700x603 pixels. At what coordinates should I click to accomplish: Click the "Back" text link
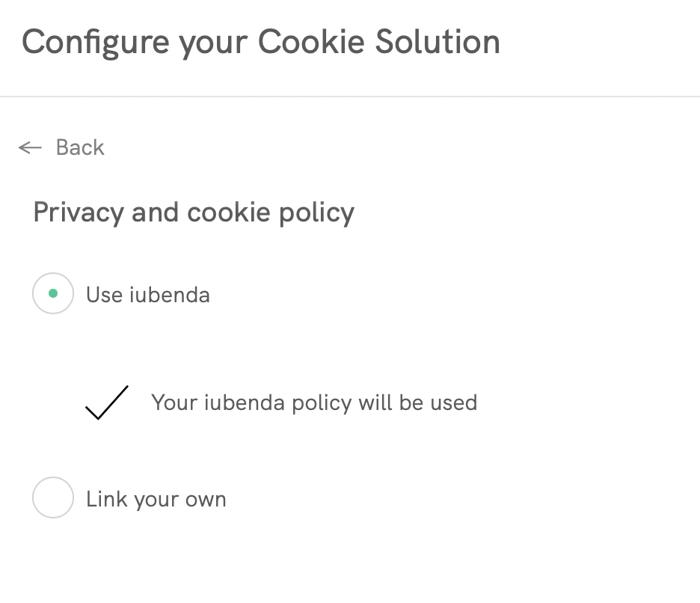tap(80, 147)
